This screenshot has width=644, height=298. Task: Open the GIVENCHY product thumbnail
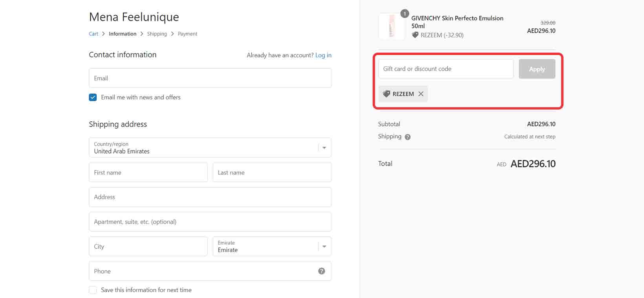(392, 26)
